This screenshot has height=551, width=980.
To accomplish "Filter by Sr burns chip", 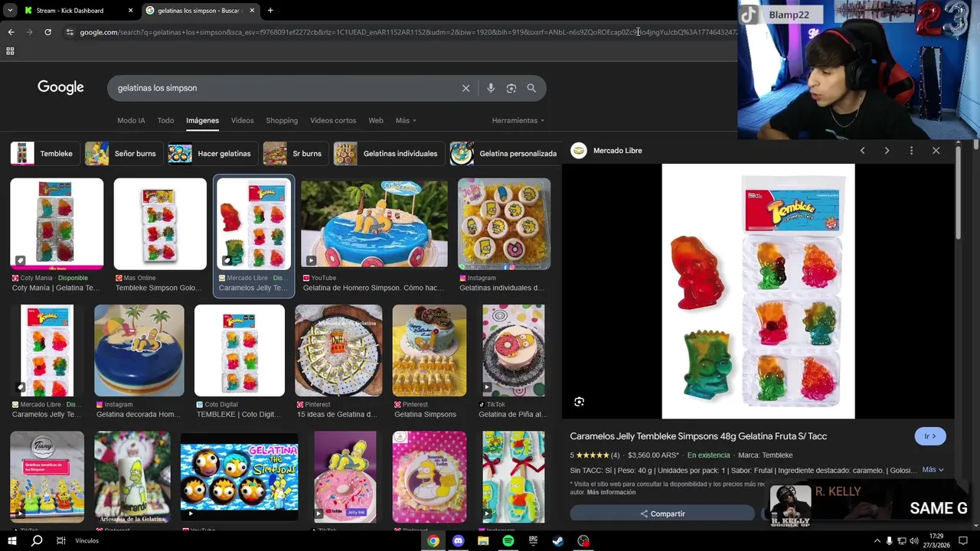I will pyautogui.click(x=295, y=153).
